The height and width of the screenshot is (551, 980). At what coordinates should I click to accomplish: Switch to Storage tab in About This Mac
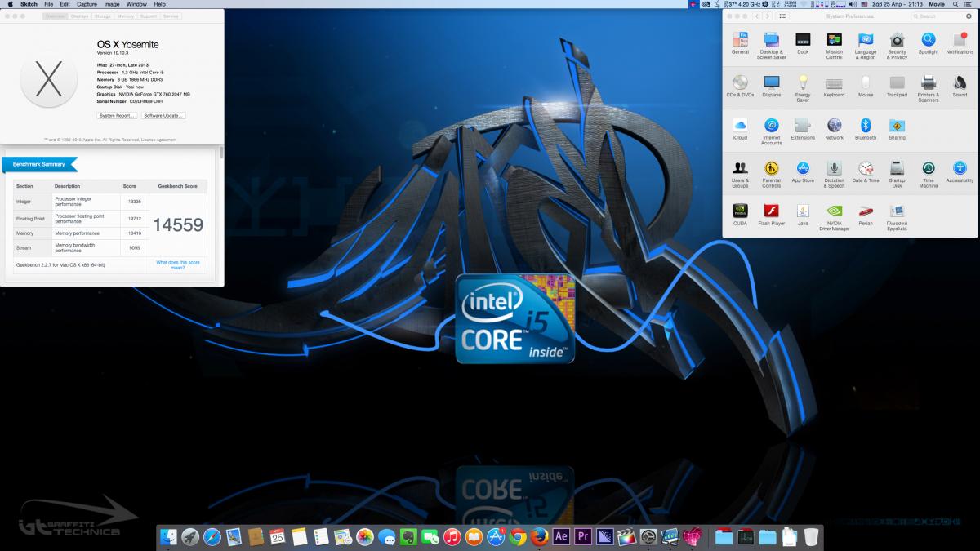102,16
